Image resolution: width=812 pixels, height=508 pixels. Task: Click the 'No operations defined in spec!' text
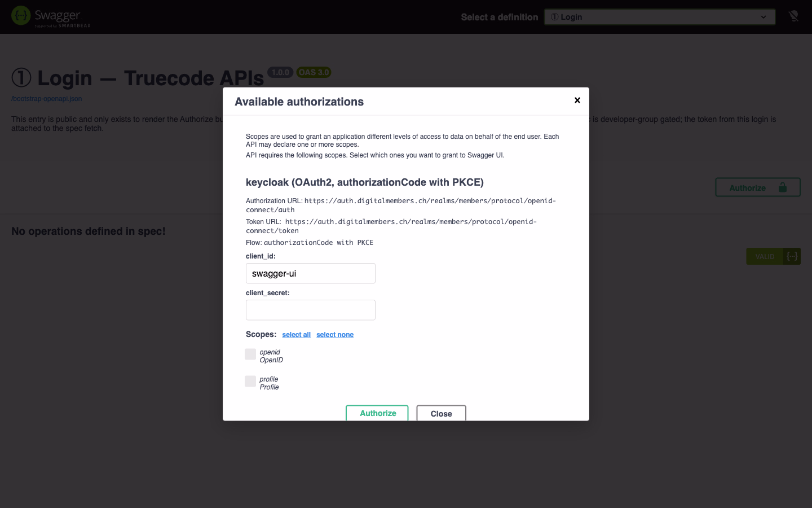click(89, 231)
